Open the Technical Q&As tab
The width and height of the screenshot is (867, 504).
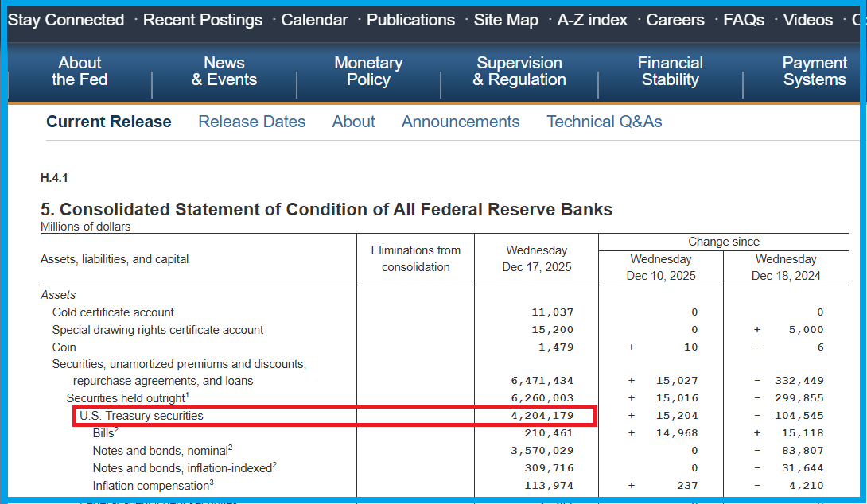pyautogui.click(x=604, y=122)
